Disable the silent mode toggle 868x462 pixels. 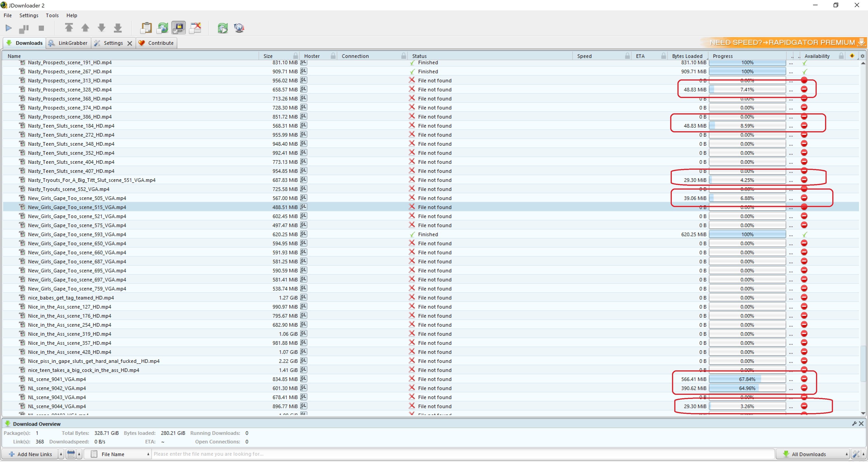[179, 28]
